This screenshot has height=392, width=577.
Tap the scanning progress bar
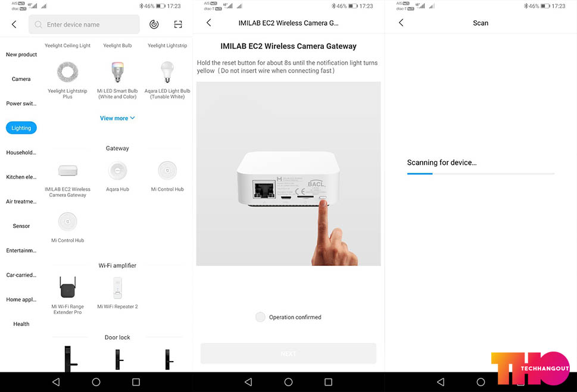(481, 174)
